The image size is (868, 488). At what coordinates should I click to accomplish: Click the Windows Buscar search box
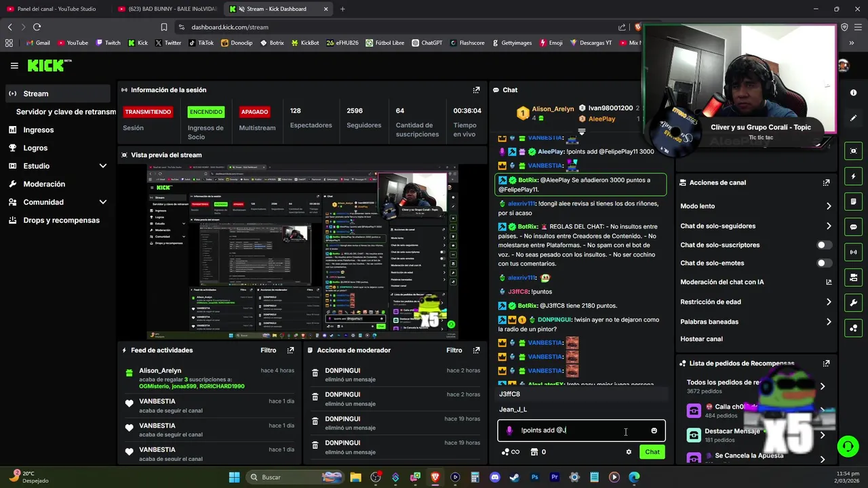coord(295,477)
